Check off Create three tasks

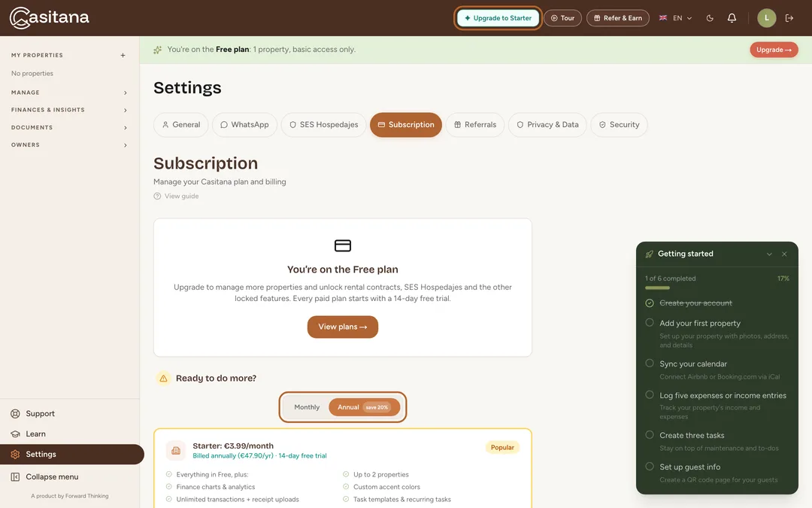[650, 435]
